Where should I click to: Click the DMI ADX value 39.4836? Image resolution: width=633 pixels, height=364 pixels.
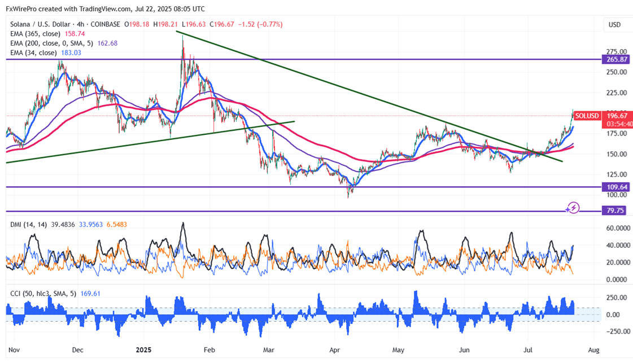pyautogui.click(x=63, y=225)
